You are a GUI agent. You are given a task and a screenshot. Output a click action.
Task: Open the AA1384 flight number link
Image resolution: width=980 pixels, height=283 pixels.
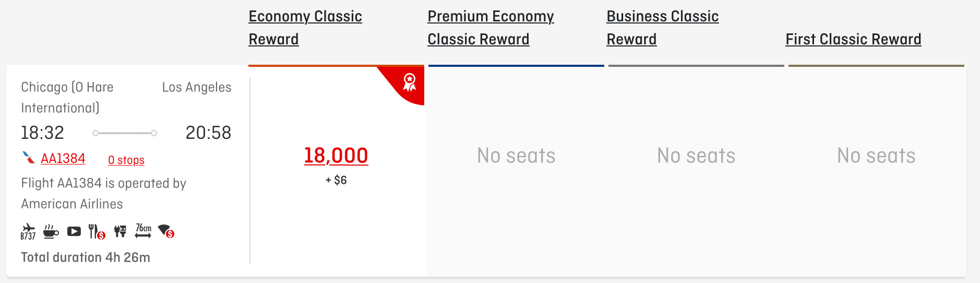tap(63, 159)
